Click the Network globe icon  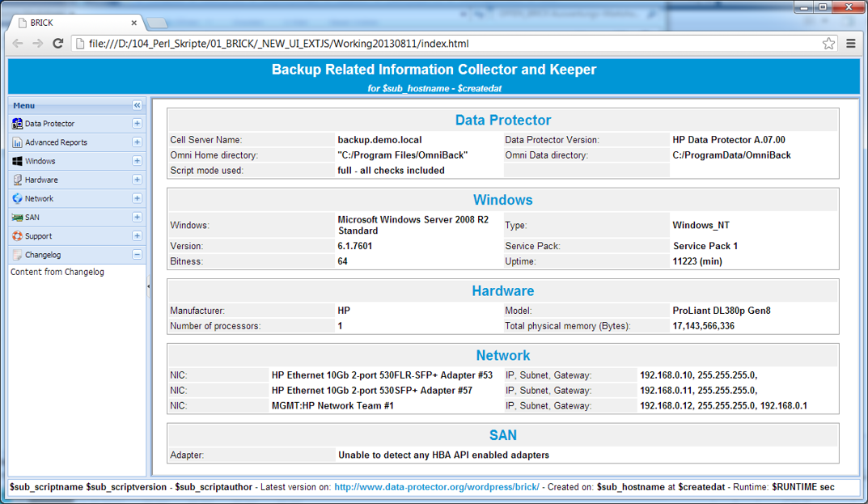point(17,198)
